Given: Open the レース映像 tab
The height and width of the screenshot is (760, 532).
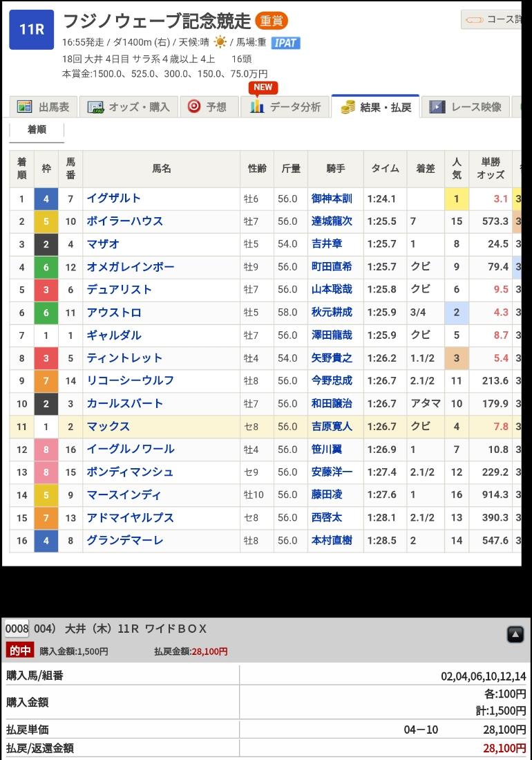Looking at the screenshot, I should click(466, 106).
